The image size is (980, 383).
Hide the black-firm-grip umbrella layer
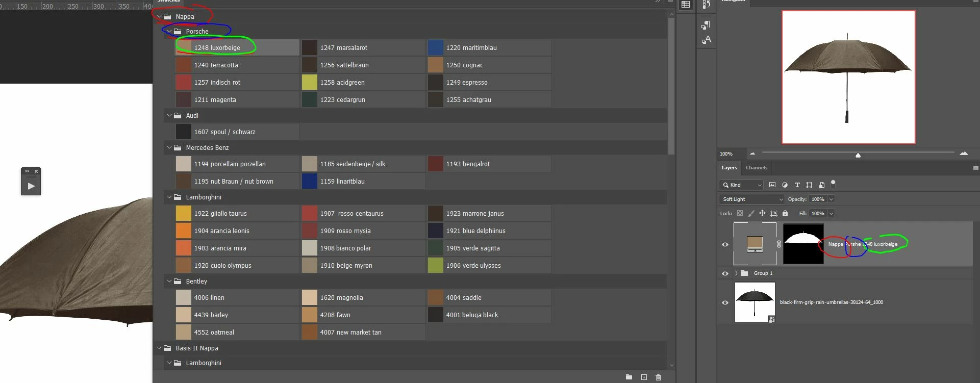[725, 302]
